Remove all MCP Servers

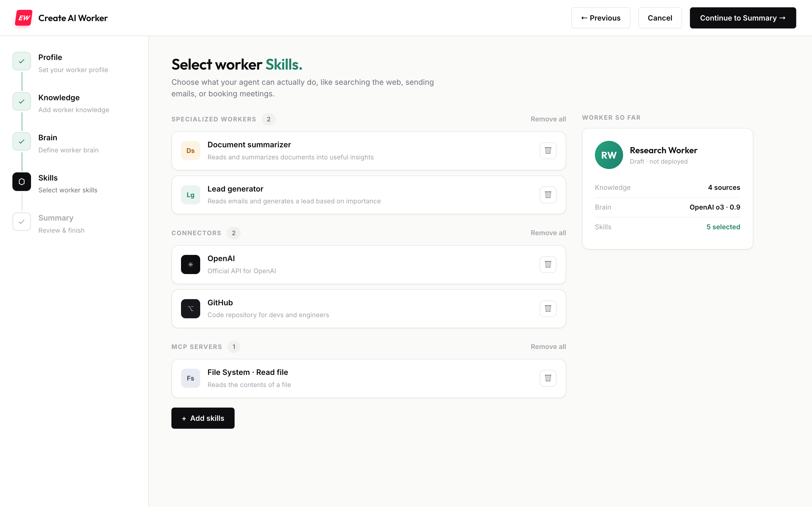point(548,347)
